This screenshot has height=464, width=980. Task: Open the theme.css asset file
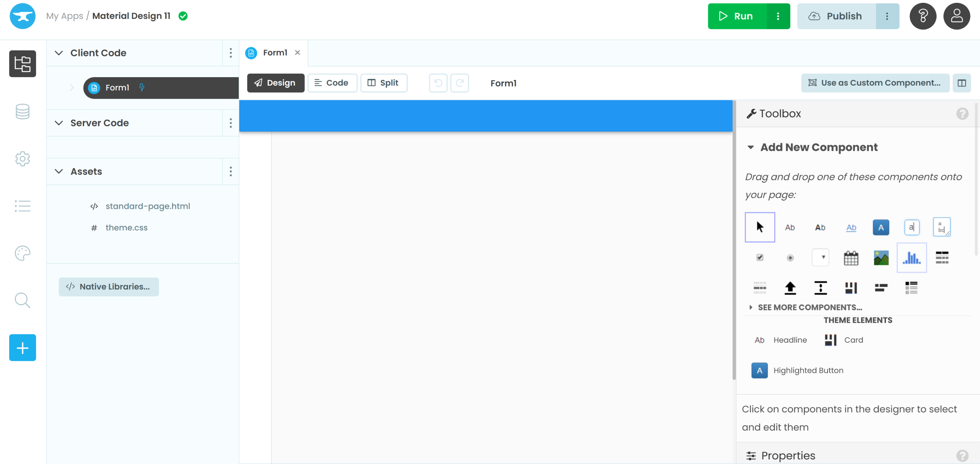126,227
